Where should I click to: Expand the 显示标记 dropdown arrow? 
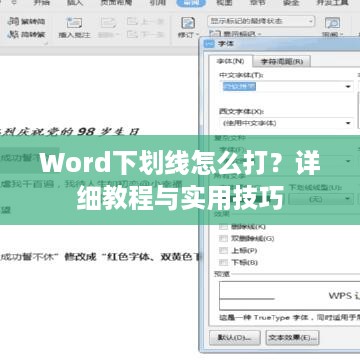coord(259,34)
